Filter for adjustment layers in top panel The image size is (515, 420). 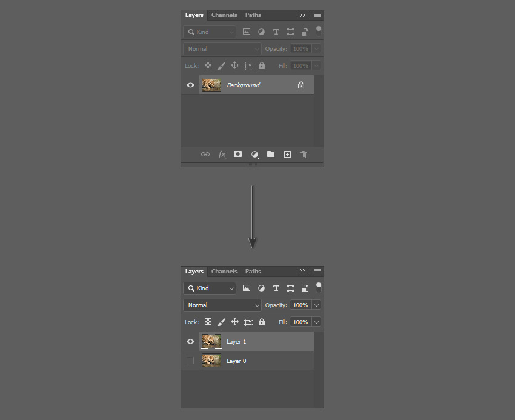click(261, 32)
